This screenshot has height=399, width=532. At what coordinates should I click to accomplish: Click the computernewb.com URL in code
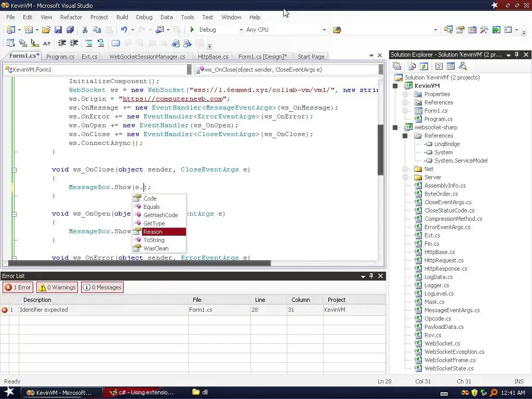coord(172,99)
